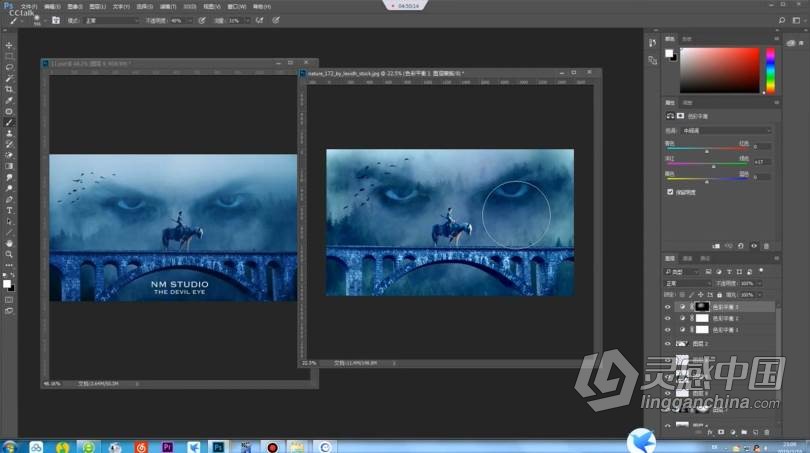
Task: Select the Brush tool in toolbox
Action: point(9,122)
